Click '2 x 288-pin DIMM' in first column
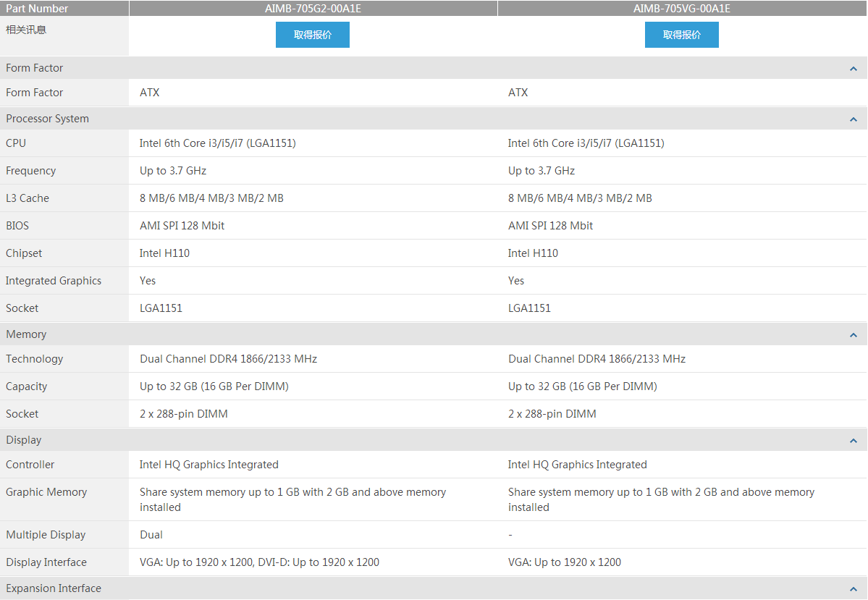The image size is (868, 600). 183,414
